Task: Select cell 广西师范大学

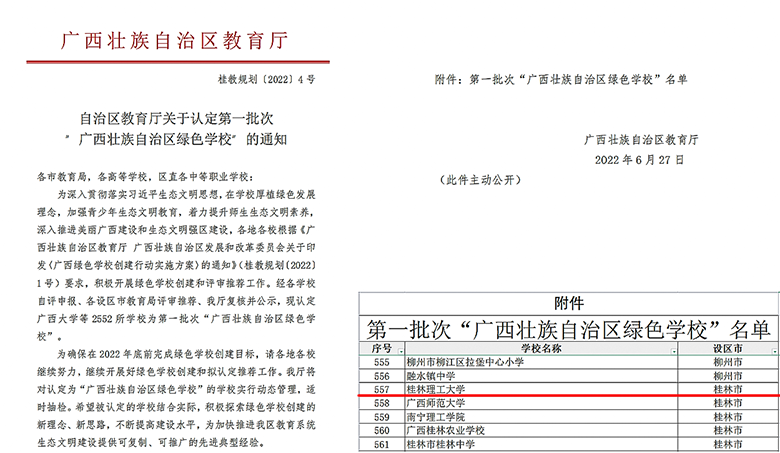Action: (x=541, y=403)
